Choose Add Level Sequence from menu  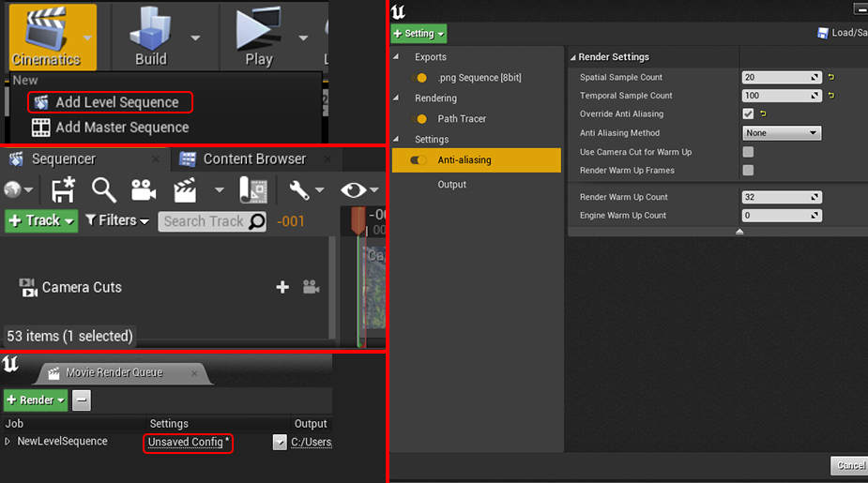(x=110, y=102)
